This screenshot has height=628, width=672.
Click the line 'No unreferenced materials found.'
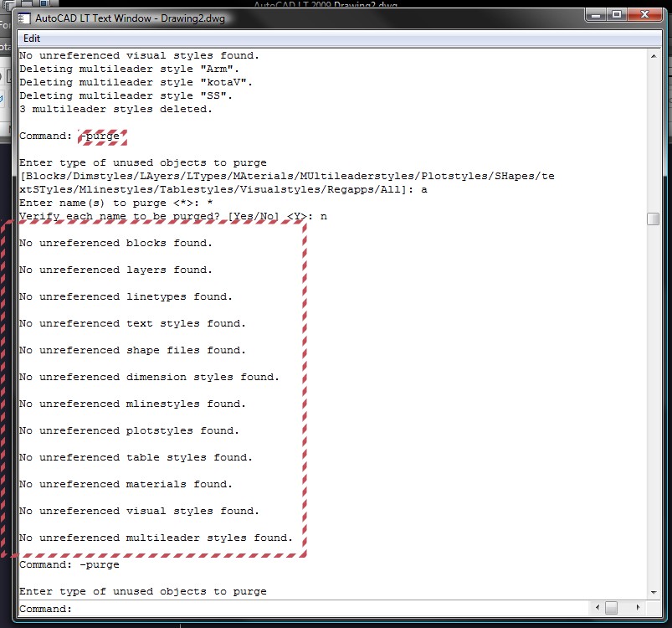pyautogui.click(x=126, y=484)
